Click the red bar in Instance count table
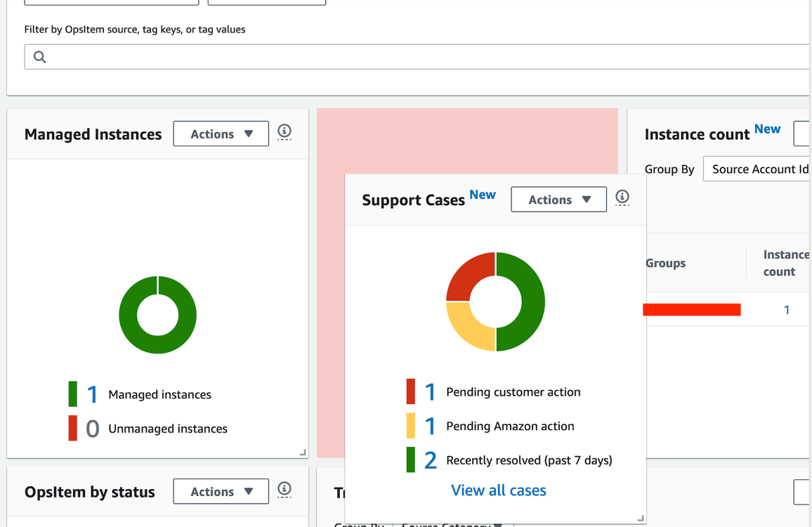This screenshot has height=527, width=812. (692, 309)
